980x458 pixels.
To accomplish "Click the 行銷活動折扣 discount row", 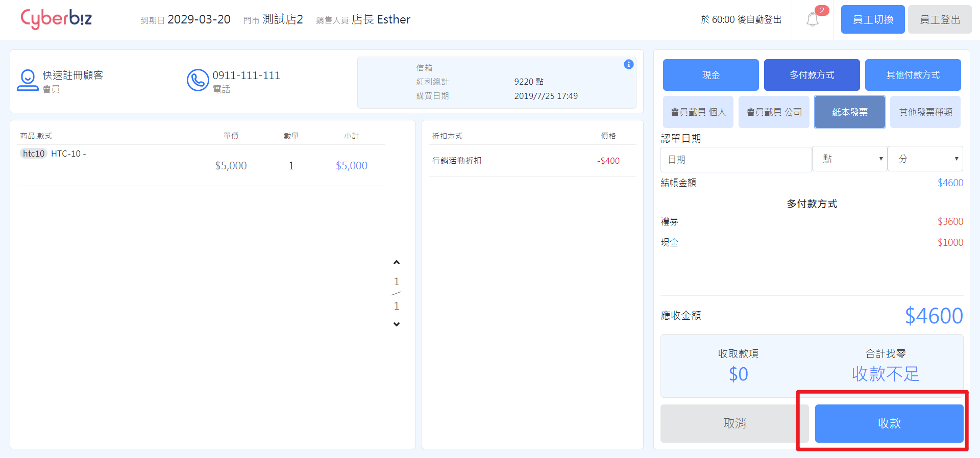I will (533, 161).
